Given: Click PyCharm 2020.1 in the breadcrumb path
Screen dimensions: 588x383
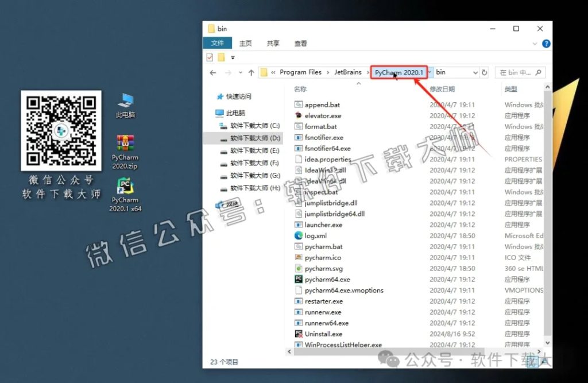Looking at the screenshot, I should 399,72.
